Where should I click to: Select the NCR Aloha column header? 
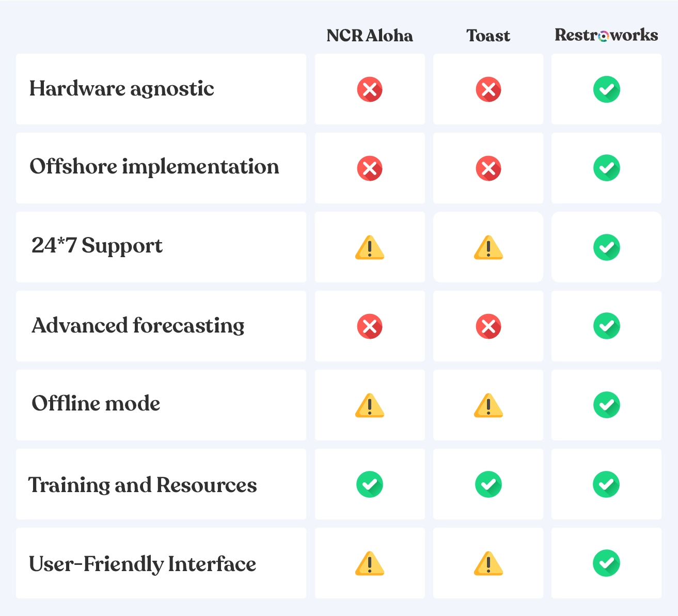(370, 36)
